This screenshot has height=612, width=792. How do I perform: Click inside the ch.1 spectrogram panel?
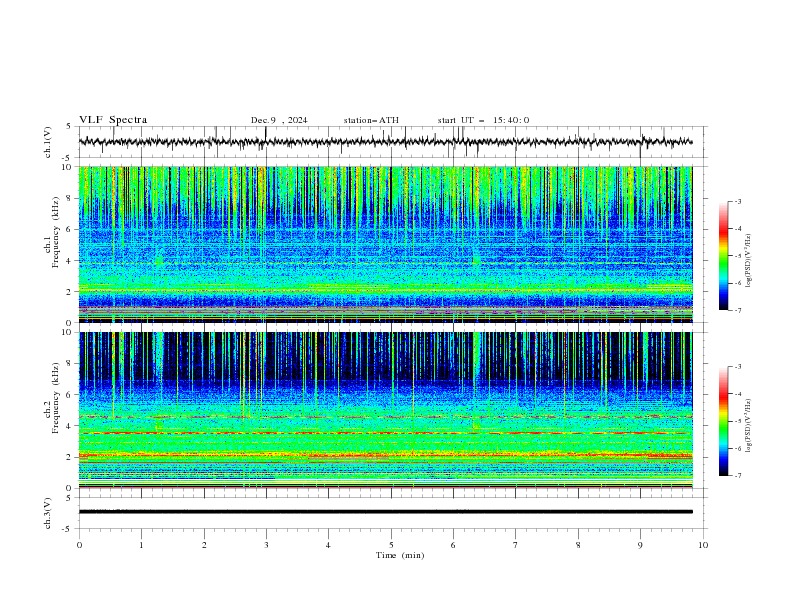(x=385, y=244)
